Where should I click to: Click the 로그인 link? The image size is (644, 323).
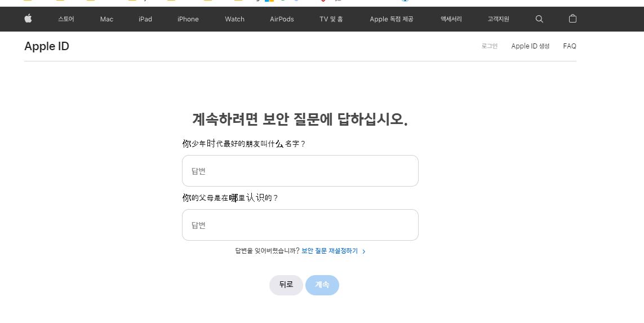489,46
